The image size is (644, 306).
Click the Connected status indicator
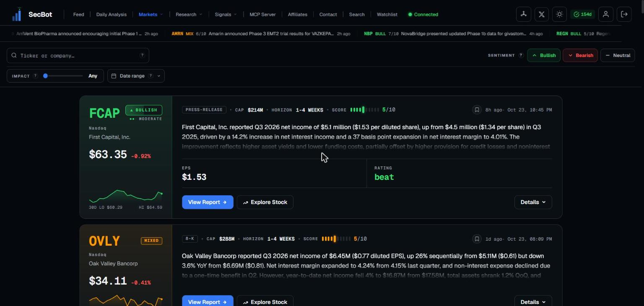[423, 14]
